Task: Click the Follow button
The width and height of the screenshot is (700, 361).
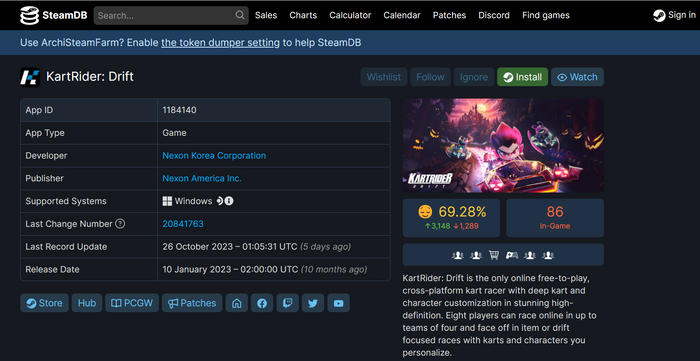Action: pos(430,77)
